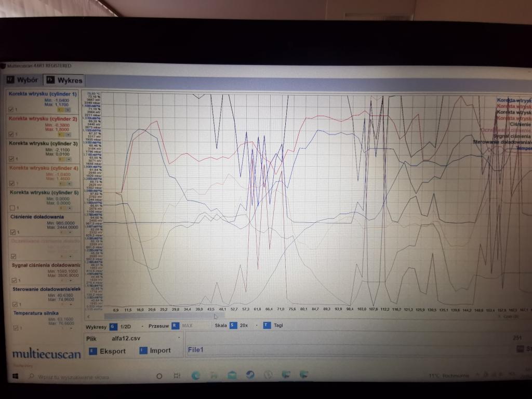Switch to the Wykres tab

[x=65, y=81]
